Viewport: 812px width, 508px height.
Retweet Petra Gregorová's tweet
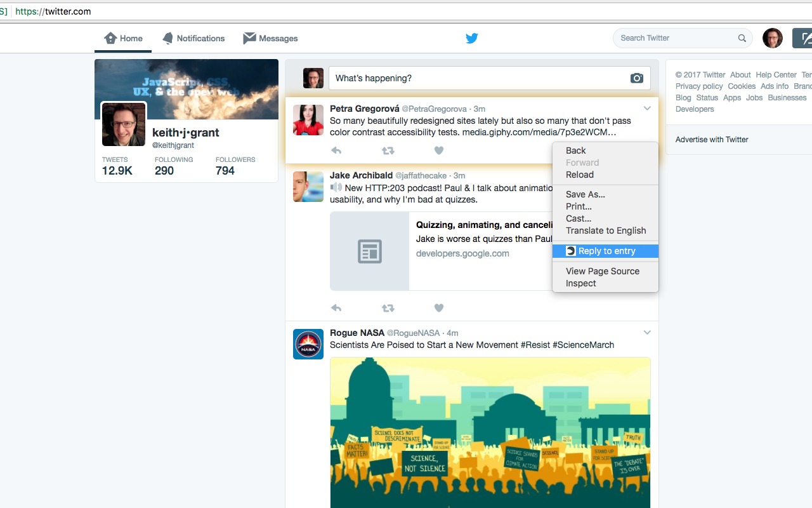[x=388, y=150]
